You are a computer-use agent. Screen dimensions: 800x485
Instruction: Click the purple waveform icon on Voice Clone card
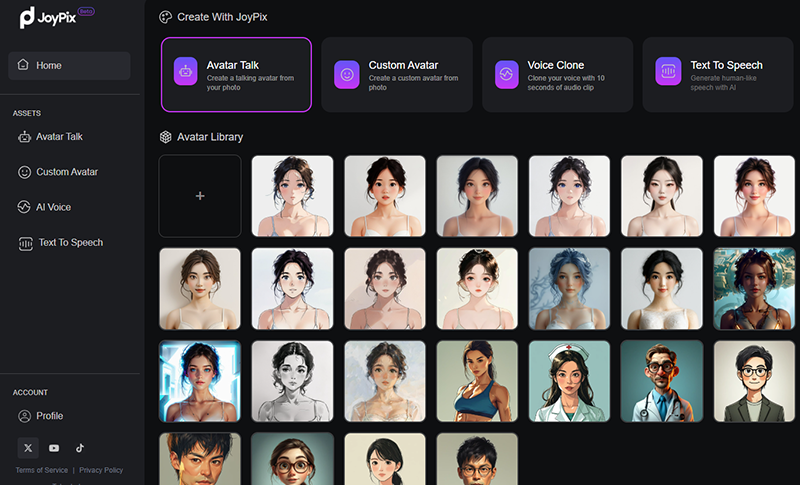[x=507, y=74]
